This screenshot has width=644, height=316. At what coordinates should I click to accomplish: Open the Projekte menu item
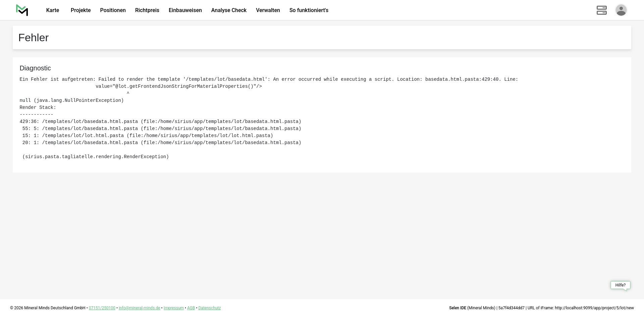pyautogui.click(x=80, y=10)
